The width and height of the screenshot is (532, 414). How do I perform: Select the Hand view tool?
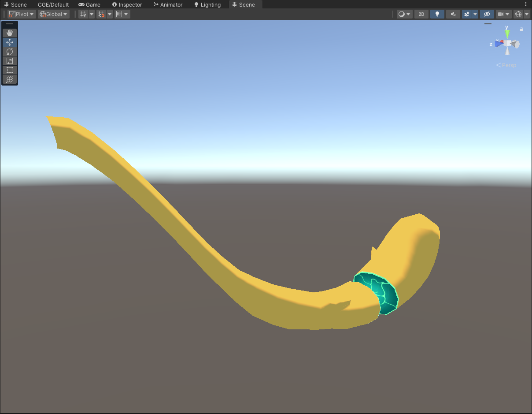tap(10, 33)
